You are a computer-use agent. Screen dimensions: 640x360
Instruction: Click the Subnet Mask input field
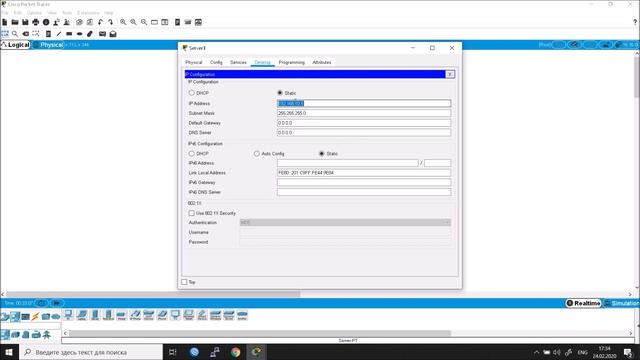364,113
